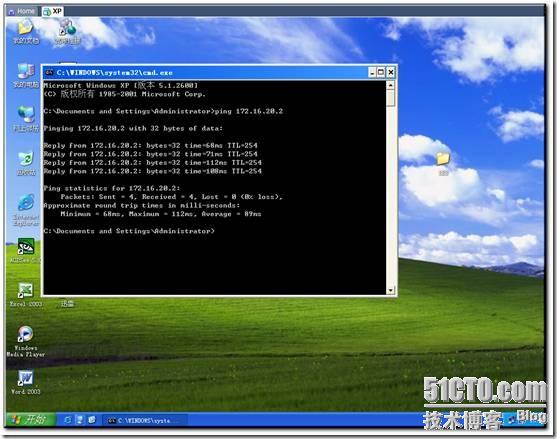557x439 pixels.
Task: Click the reply line with time=108ms
Action: pos(152,171)
